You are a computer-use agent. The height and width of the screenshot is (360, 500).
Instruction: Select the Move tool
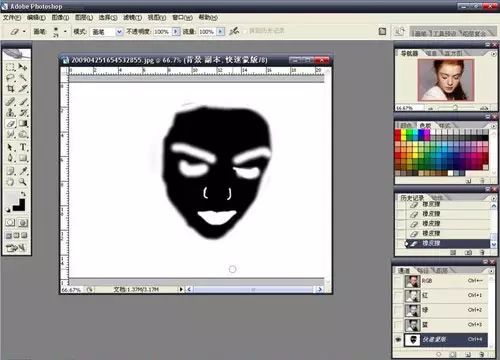(23, 67)
